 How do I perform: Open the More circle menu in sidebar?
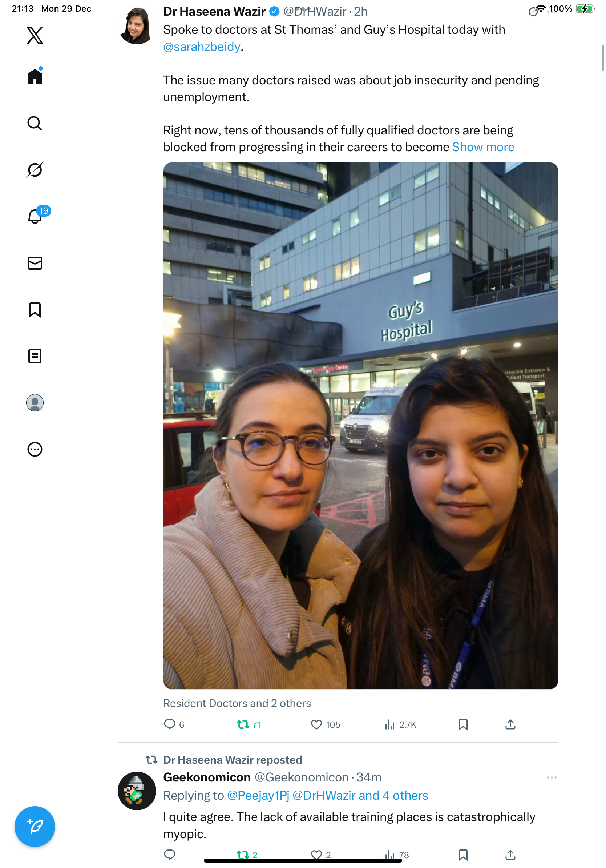[x=35, y=450]
